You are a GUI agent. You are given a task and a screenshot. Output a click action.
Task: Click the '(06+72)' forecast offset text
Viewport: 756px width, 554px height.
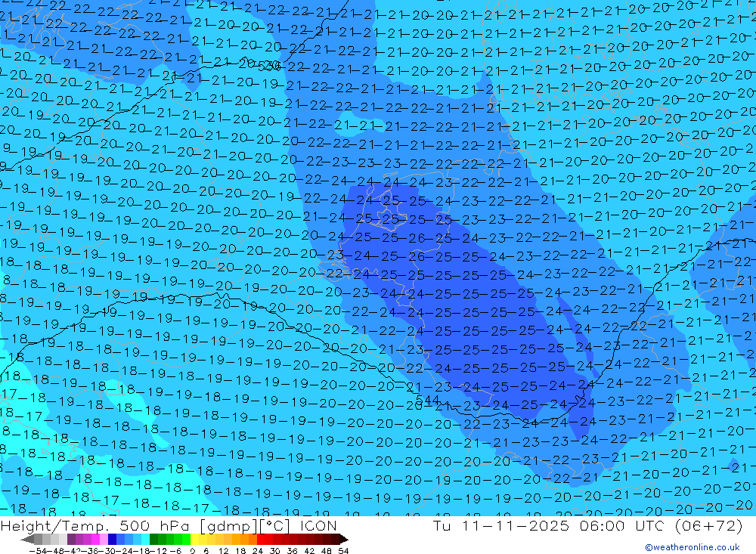(x=709, y=526)
